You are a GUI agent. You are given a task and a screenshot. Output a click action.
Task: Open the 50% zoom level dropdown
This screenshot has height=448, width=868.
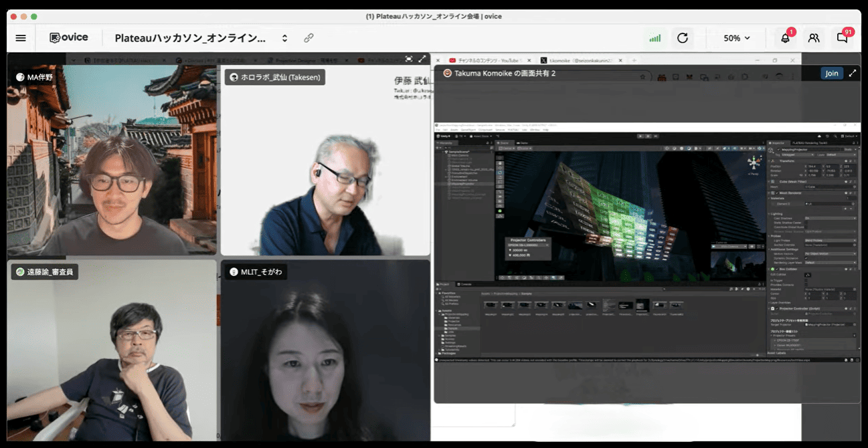736,38
